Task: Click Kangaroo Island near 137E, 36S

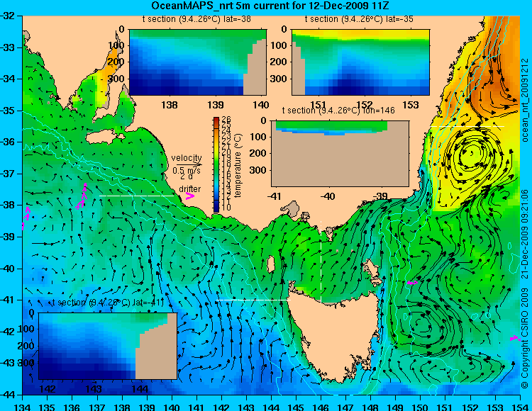Action: pyautogui.click(x=104, y=137)
